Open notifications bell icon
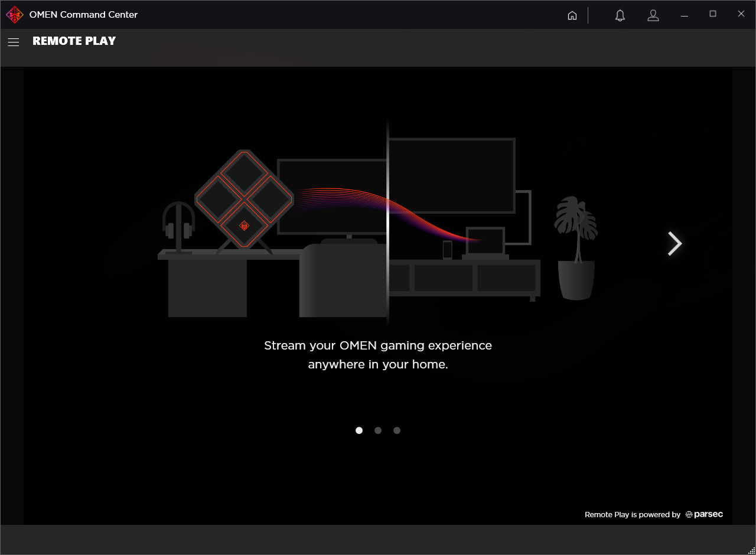The image size is (756, 555). click(620, 15)
